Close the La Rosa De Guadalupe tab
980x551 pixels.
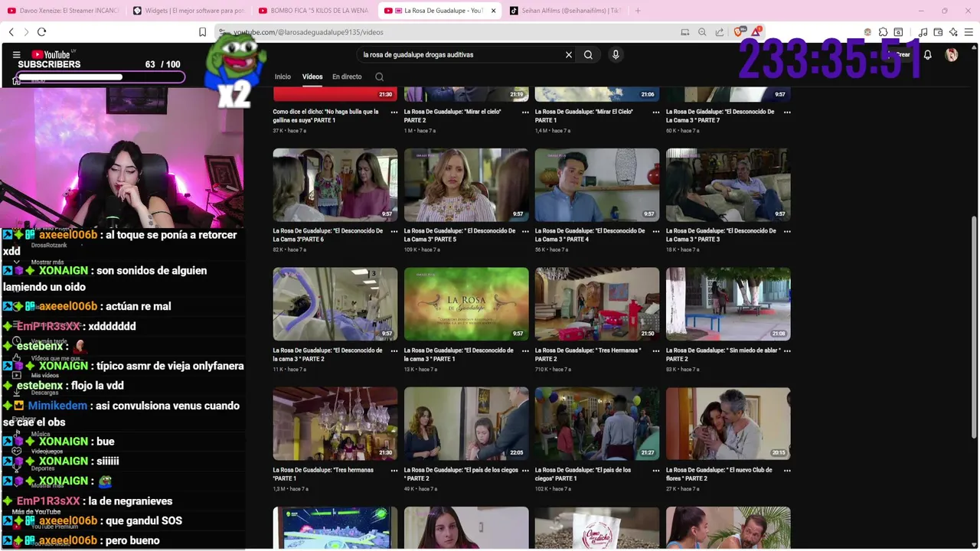pos(493,11)
